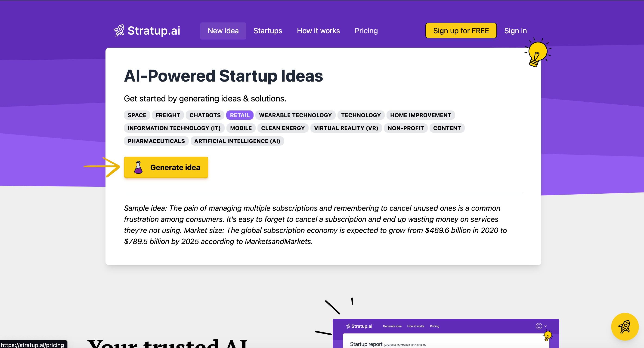Open the user avatar icon in the preview navbar
Image resolution: width=644 pixels, height=348 pixels.
(x=539, y=326)
